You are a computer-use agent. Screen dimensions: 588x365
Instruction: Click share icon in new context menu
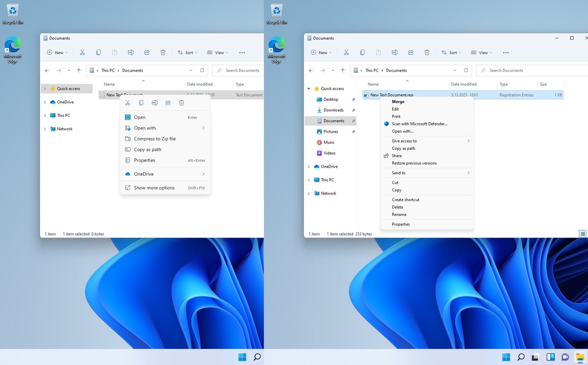pos(168,103)
